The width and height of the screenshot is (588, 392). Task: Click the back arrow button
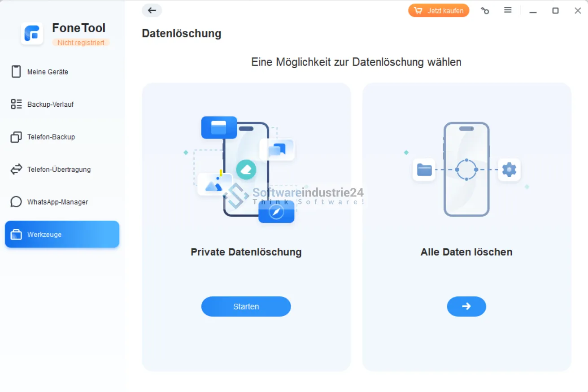click(152, 10)
